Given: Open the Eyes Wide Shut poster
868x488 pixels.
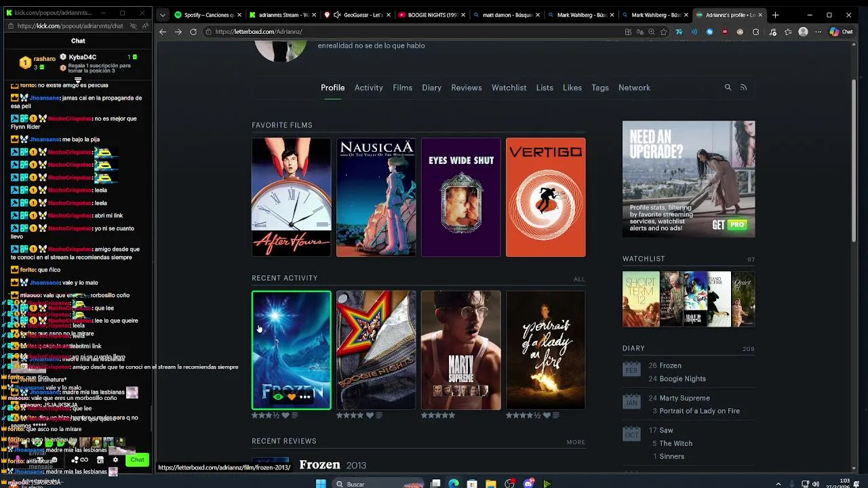Looking at the screenshot, I should (461, 197).
